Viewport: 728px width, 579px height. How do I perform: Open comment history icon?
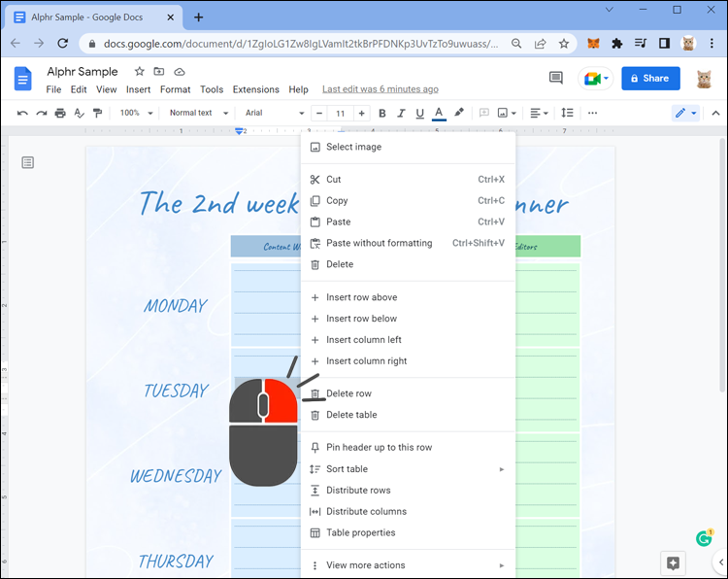point(556,78)
